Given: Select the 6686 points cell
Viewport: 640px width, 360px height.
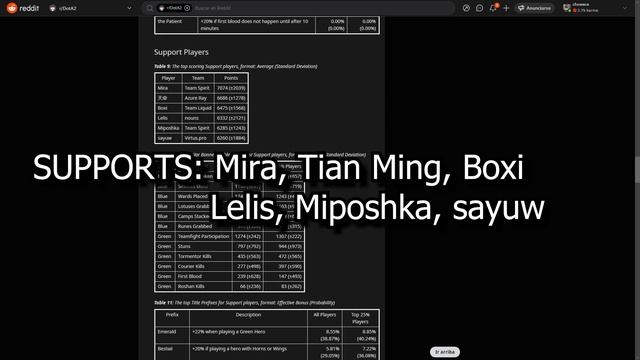Looking at the screenshot, I should pos(231,98).
